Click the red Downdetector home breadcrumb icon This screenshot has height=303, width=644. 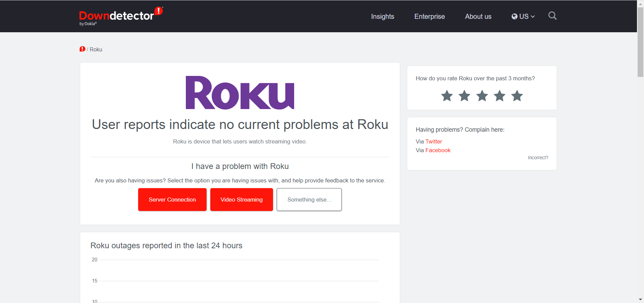[x=82, y=49]
